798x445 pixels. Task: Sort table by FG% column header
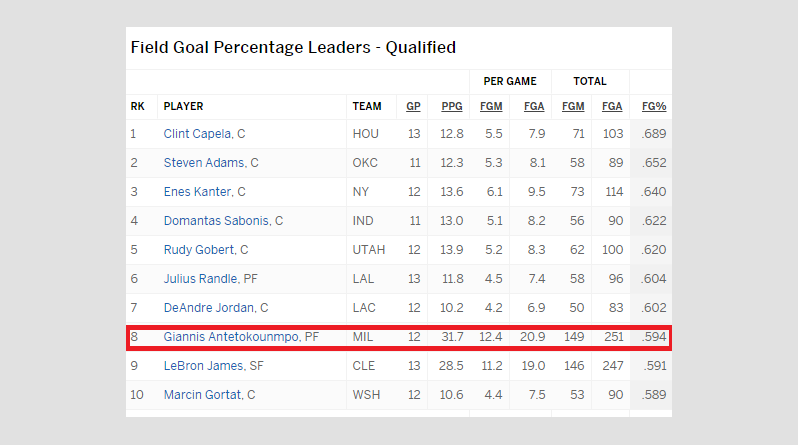coord(654,106)
